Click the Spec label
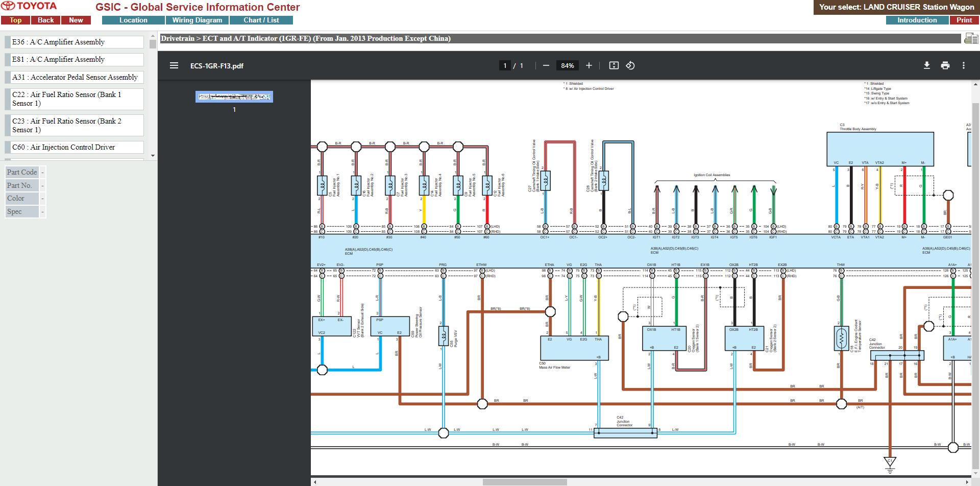 (22, 211)
